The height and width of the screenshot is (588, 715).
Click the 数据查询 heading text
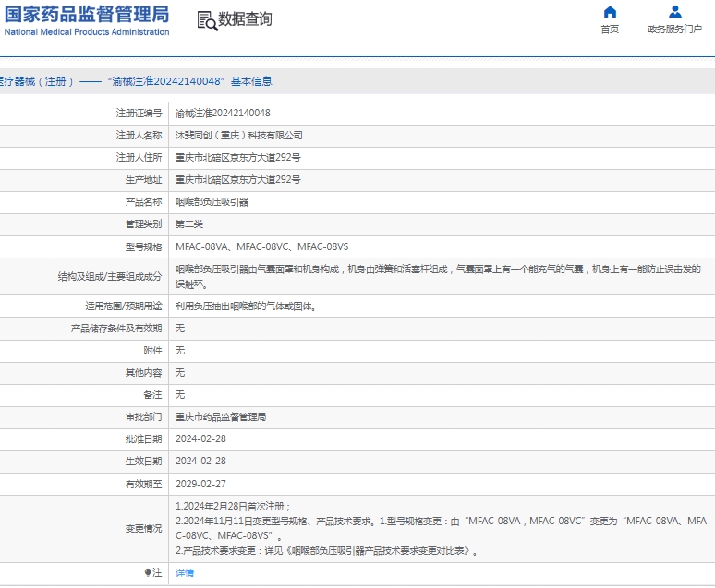tap(245, 19)
